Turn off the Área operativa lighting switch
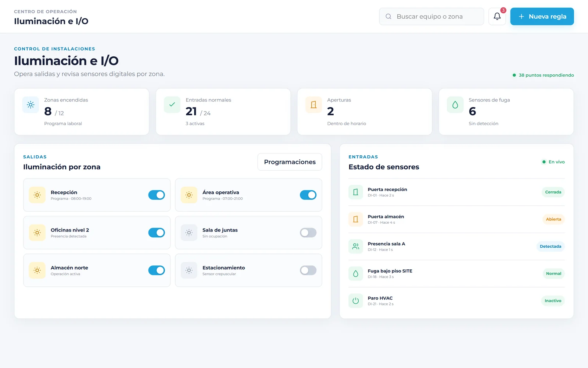This screenshot has width=588, height=368. 308,195
